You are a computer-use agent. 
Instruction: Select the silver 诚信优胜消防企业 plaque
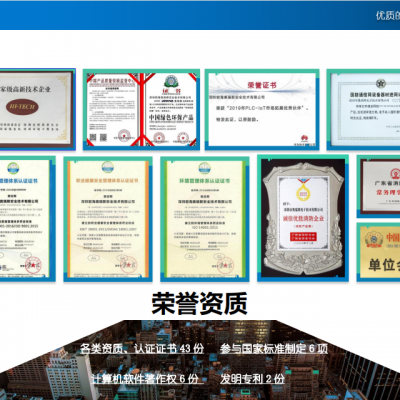303,218
